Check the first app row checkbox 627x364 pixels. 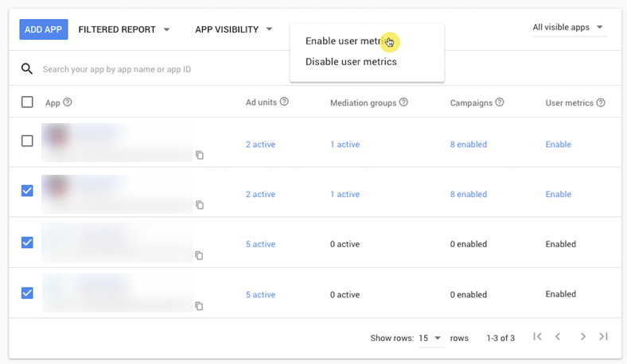point(27,141)
